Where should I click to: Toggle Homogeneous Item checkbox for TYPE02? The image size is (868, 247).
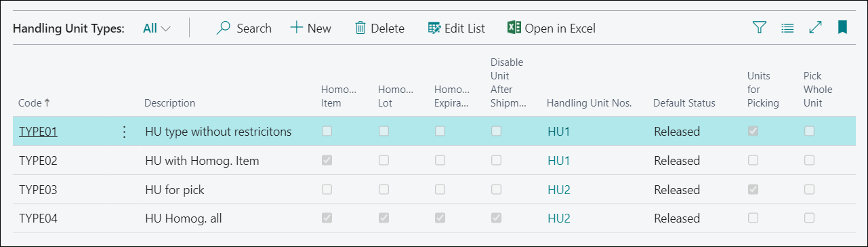tap(327, 161)
